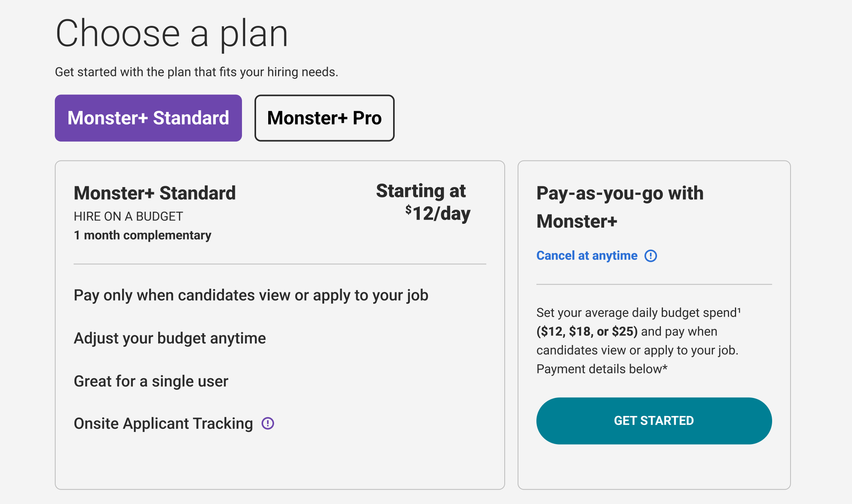Click the Adjust your budget anytime item
Image resolution: width=852 pixels, height=504 pixels.
coord(170,338)
